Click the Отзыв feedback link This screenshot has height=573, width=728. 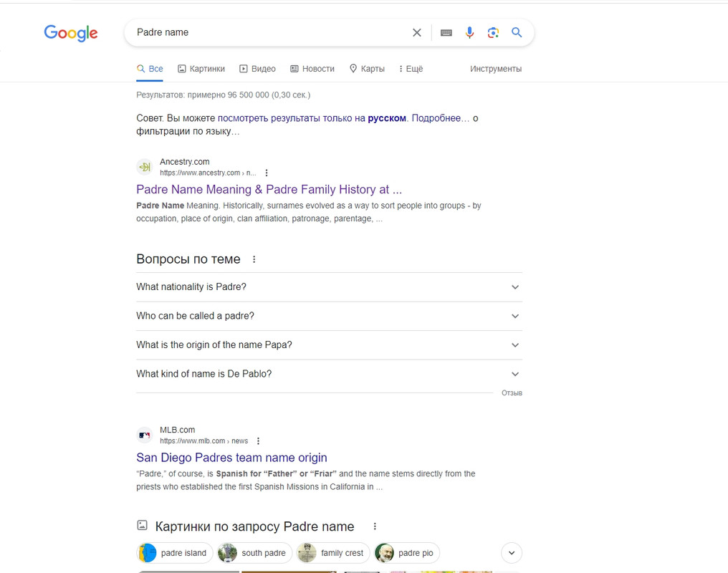(512, 393)
